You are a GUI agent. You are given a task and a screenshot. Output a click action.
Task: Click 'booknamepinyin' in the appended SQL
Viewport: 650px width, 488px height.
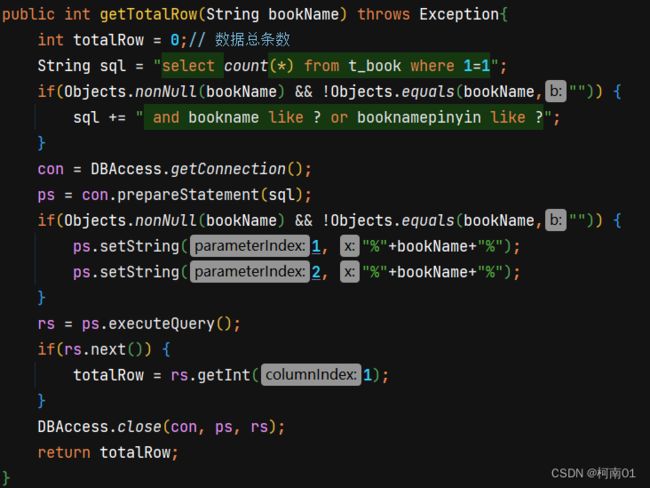419,118
